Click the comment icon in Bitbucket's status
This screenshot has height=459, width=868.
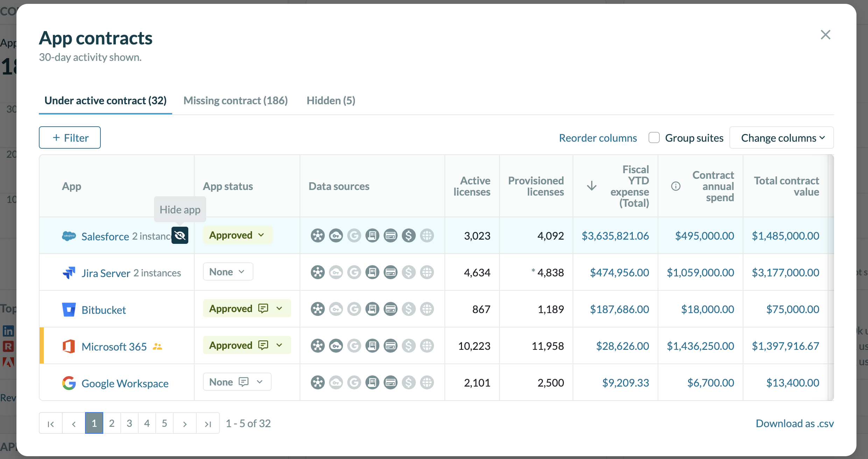click(263, 308)
